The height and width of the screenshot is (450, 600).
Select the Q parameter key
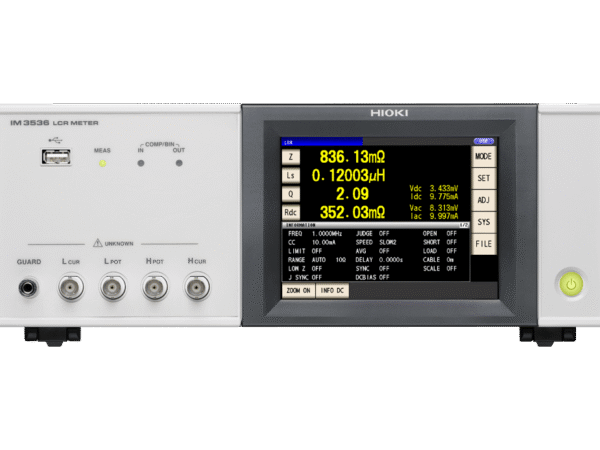(x=291, y=194)
